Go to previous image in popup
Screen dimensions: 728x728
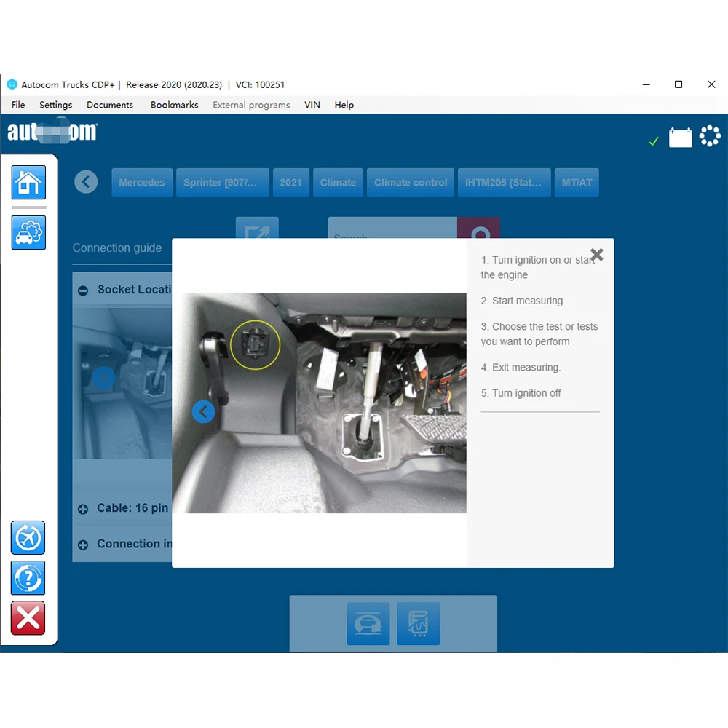[203, 411]
